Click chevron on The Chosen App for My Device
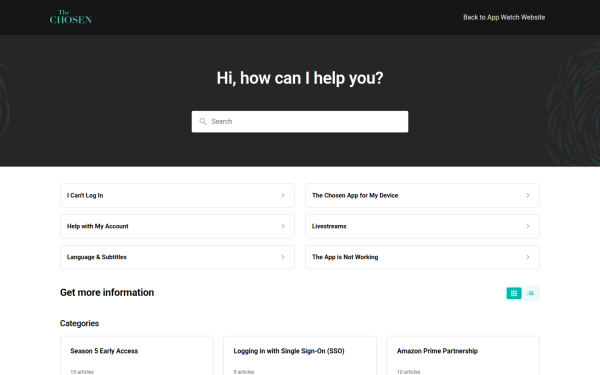This screenshot has height=375, width=600. pos(528,196)
